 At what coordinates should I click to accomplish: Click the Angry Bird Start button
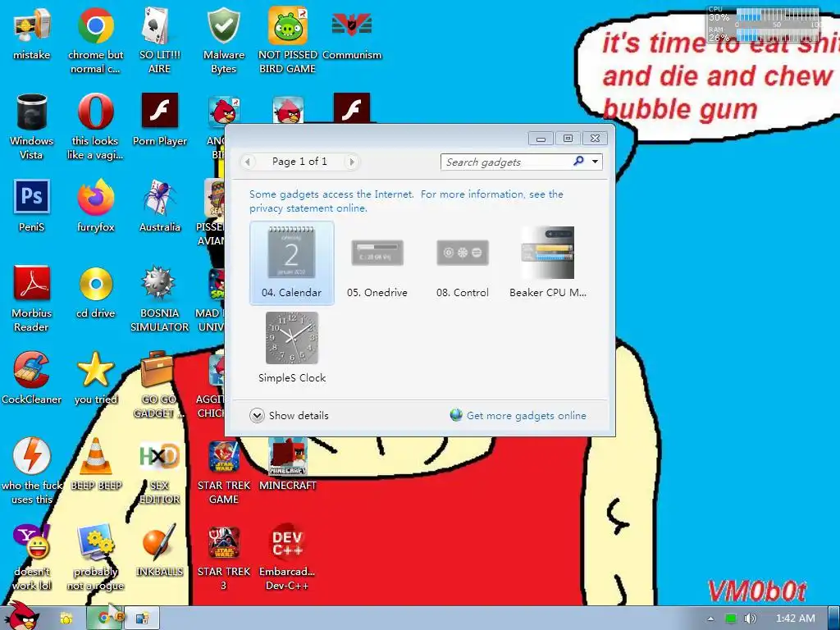24,616
